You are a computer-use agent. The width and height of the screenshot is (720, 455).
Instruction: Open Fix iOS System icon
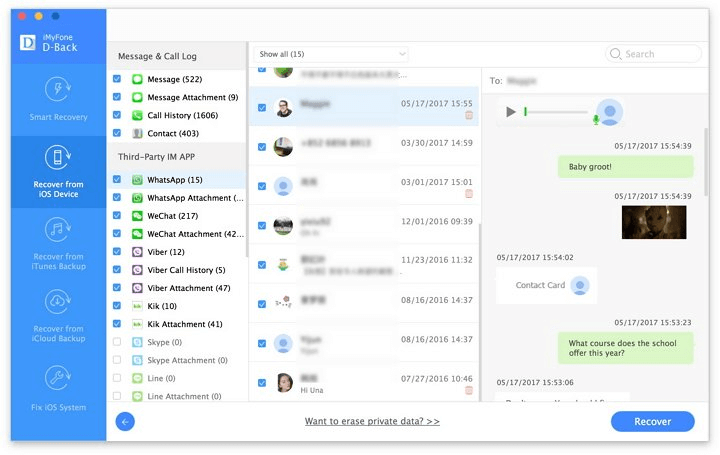pyautogui.click(x=58, y=379)
